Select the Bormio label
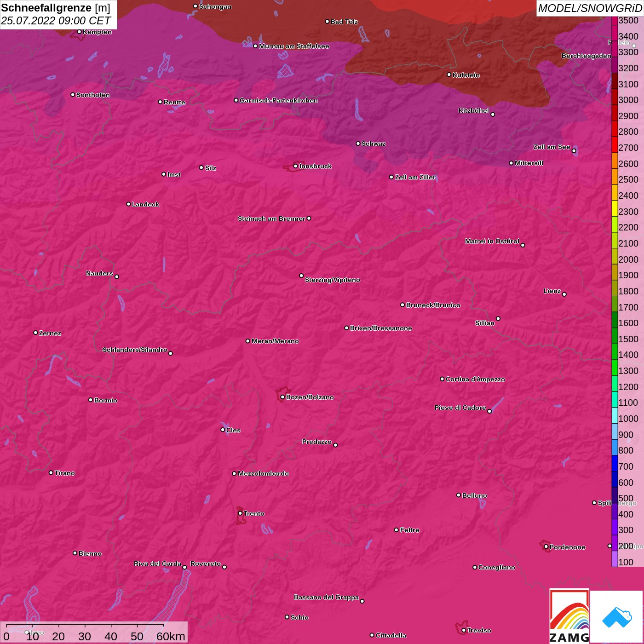The width and height of the screenshot is (644, 644). pyautogui.click(x=106, y=400)
